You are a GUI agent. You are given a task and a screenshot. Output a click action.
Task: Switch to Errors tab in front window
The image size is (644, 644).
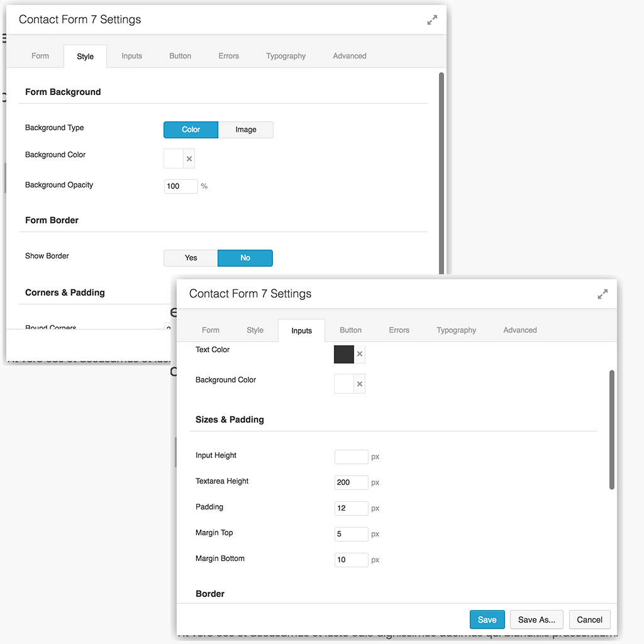pos(399,330)
